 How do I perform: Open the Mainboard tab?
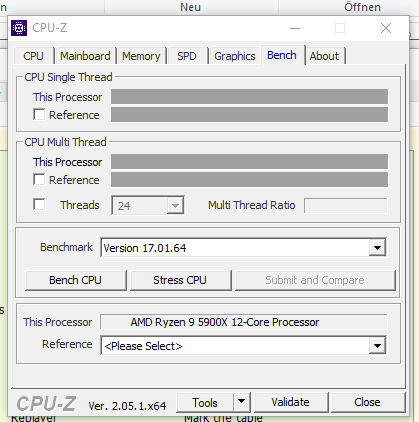pyautogui.click(x=85, y=56)
